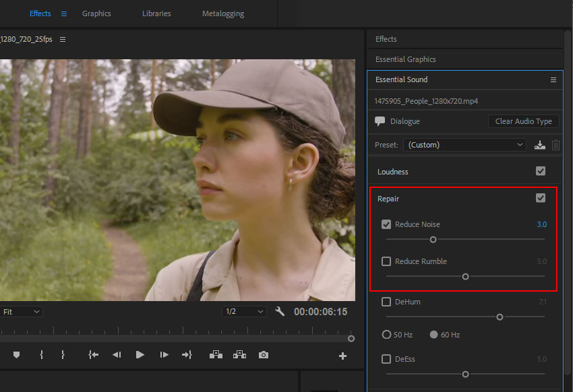Open the Fit zoom level dropdown

[x=21, y=312]
